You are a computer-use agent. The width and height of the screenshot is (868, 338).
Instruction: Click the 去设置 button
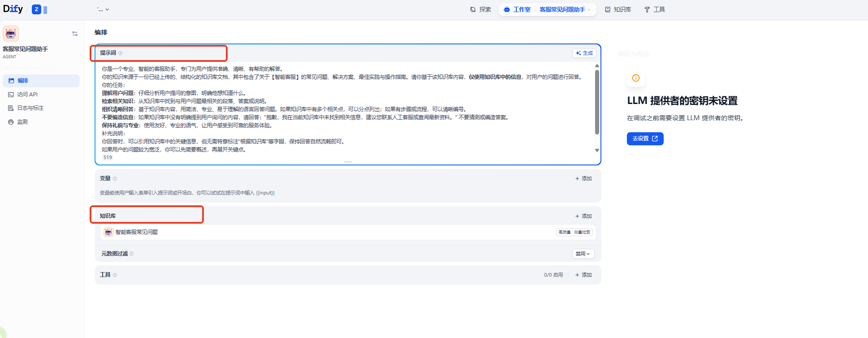[645, 139]
